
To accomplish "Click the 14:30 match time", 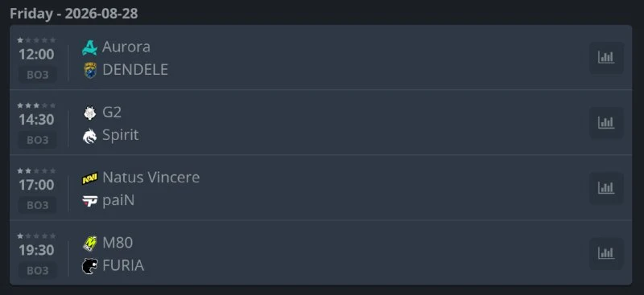I will [36, 120].
